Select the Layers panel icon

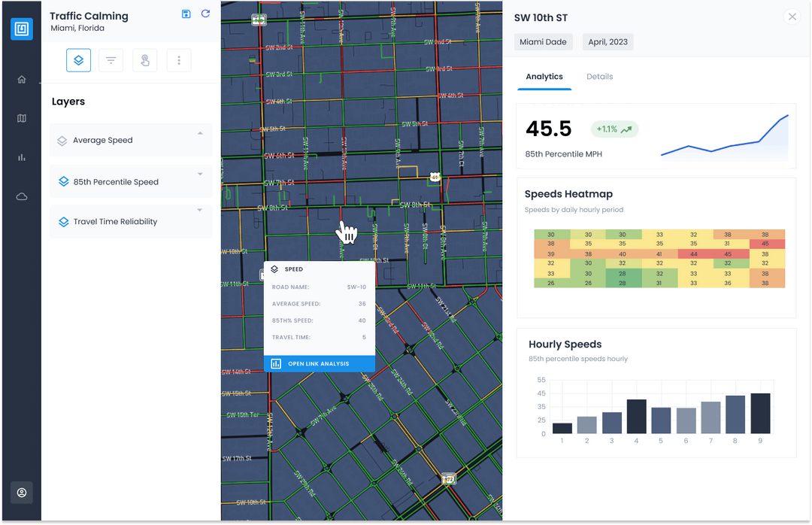tap(78, 60)
